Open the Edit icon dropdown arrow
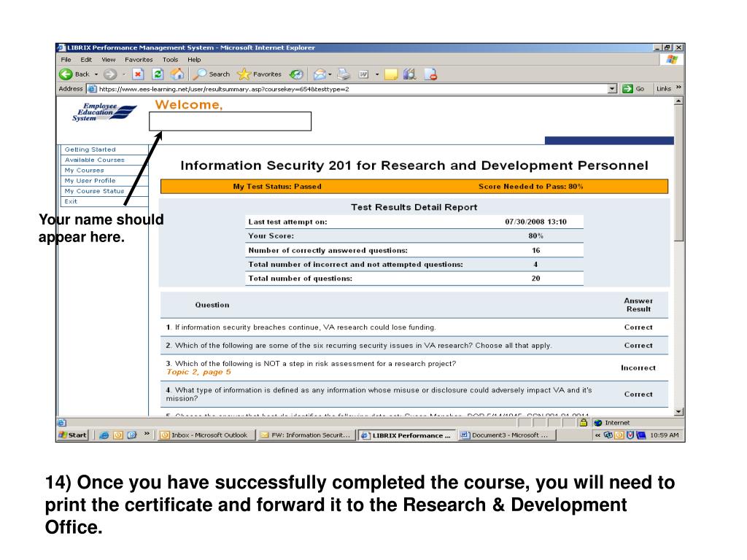747x560 pixels. pos(377,74)
